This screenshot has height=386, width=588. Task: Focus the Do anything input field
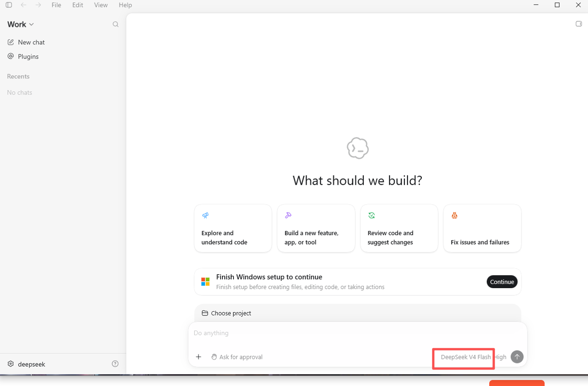click(x=358, y=333)
